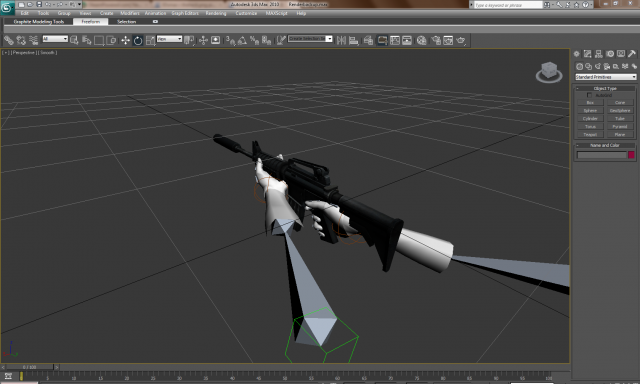Enable the AutoGrid checkbox
The width and height of the screenshot is (640, 384).
click(x=589, y=95)
